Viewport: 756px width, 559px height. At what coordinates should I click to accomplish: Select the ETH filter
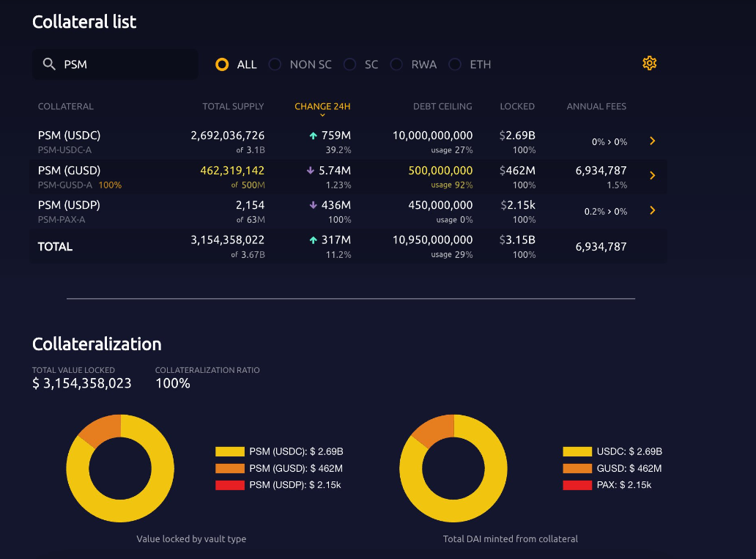pos(454,64)
